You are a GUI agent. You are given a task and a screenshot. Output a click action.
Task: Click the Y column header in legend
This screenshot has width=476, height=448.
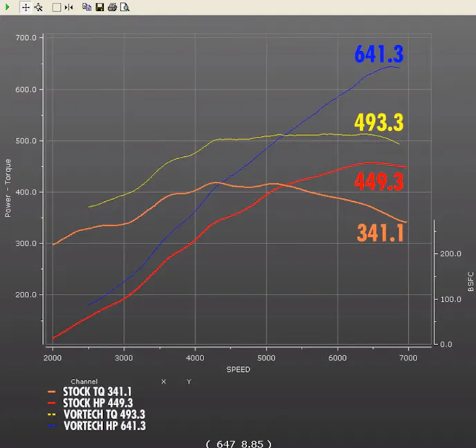click(188, 382)
